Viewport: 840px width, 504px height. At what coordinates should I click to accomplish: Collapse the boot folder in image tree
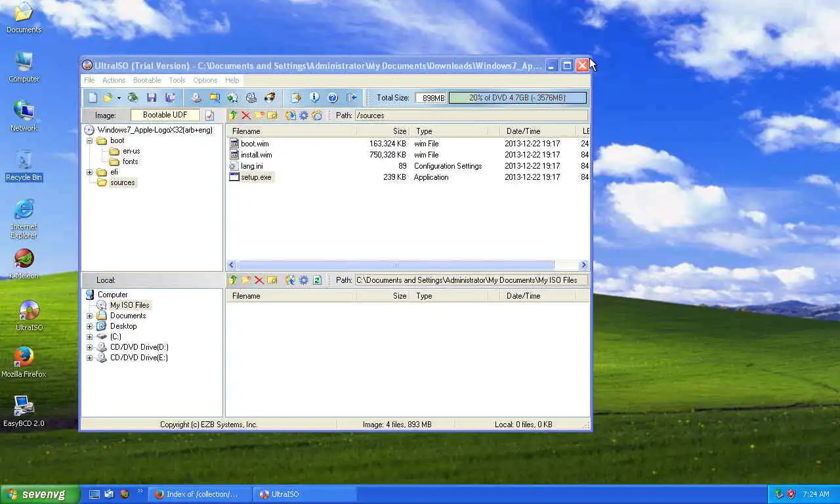pos(90,140)
